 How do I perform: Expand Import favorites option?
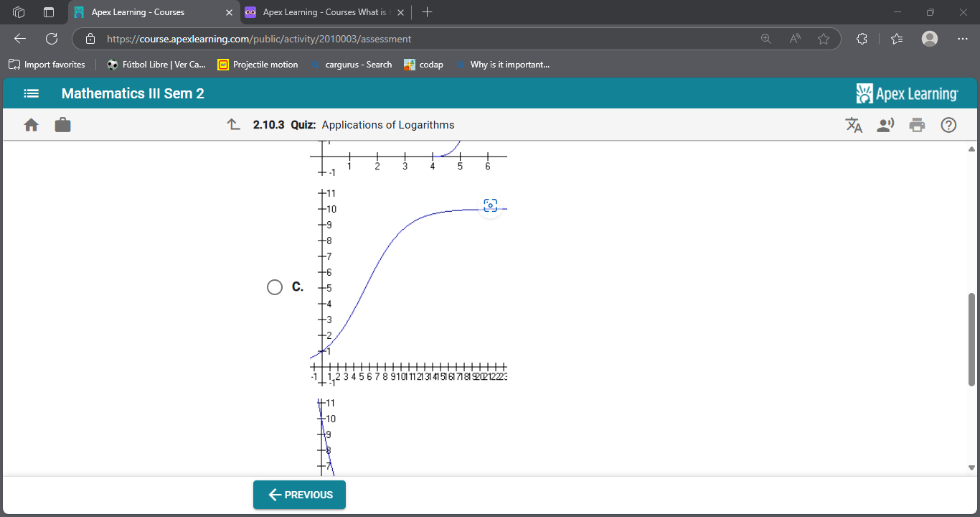46,64
